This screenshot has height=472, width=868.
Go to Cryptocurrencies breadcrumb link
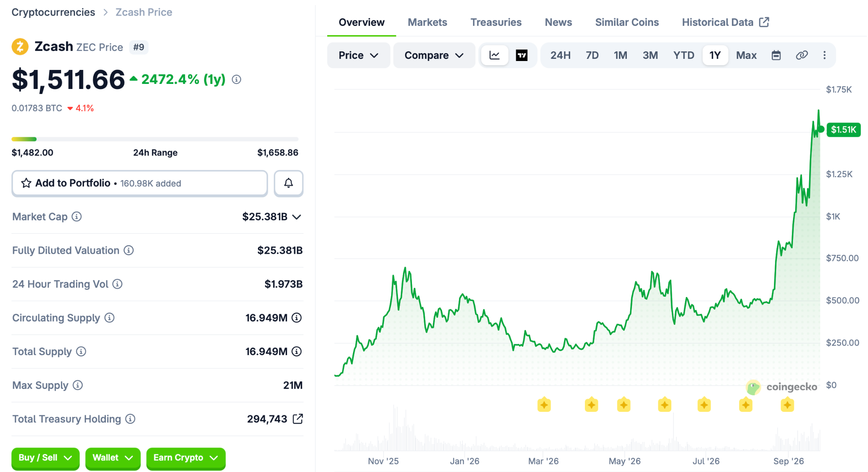pyautogui.click(x=53, y=12)
